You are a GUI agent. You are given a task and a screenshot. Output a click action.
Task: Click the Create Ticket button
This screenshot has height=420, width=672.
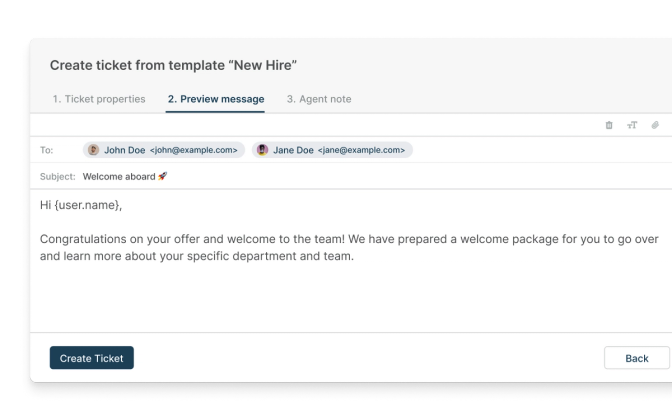point(92,358)
